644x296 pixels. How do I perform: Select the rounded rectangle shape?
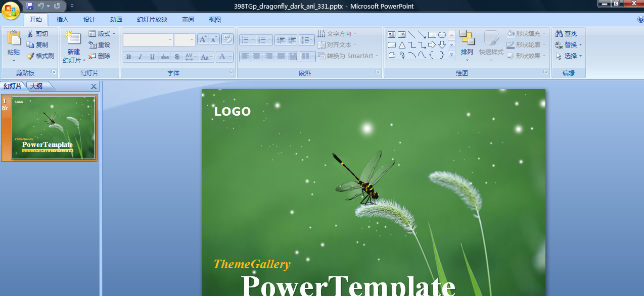(x=391, y=45)
